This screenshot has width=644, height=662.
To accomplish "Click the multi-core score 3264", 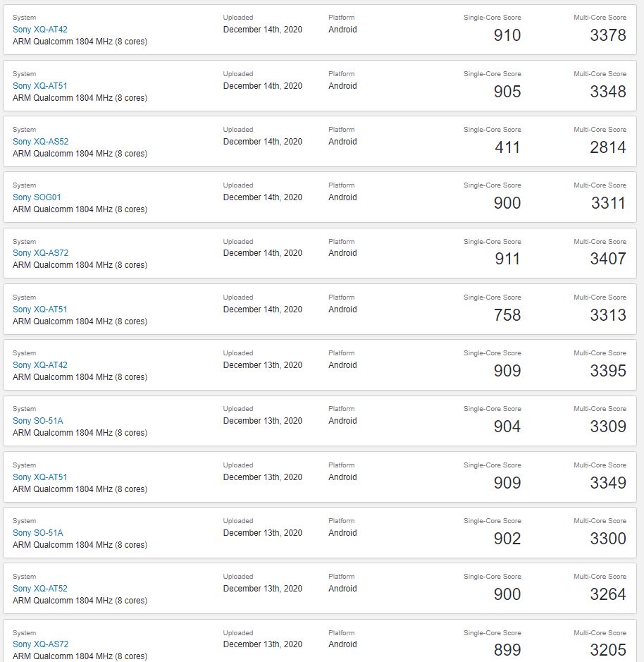I will 607,594.
